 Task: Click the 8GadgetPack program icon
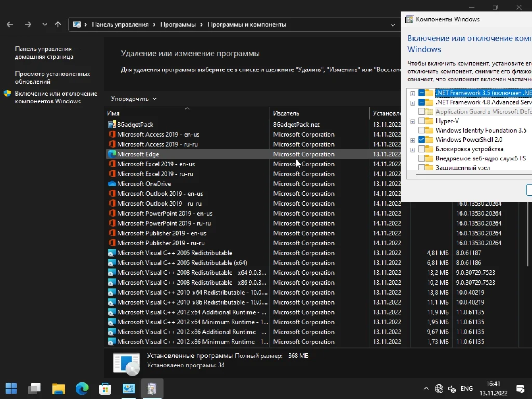coord(112,124)
